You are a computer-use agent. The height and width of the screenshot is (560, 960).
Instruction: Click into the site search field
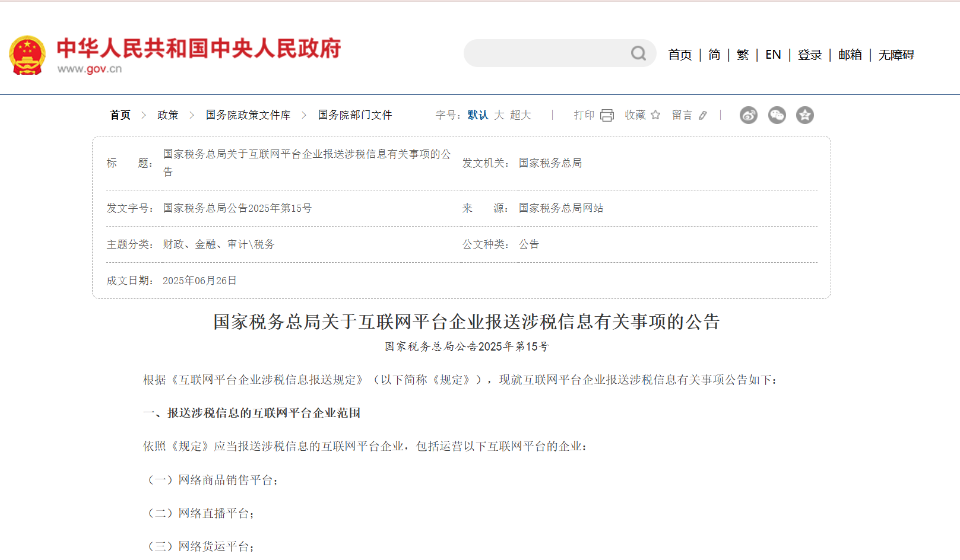[546, 53]
